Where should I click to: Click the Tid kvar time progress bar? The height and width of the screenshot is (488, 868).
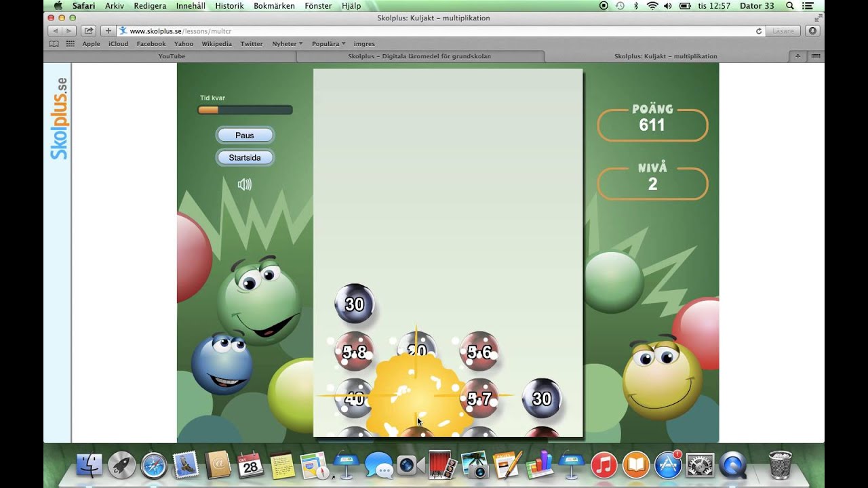[245, 110]
